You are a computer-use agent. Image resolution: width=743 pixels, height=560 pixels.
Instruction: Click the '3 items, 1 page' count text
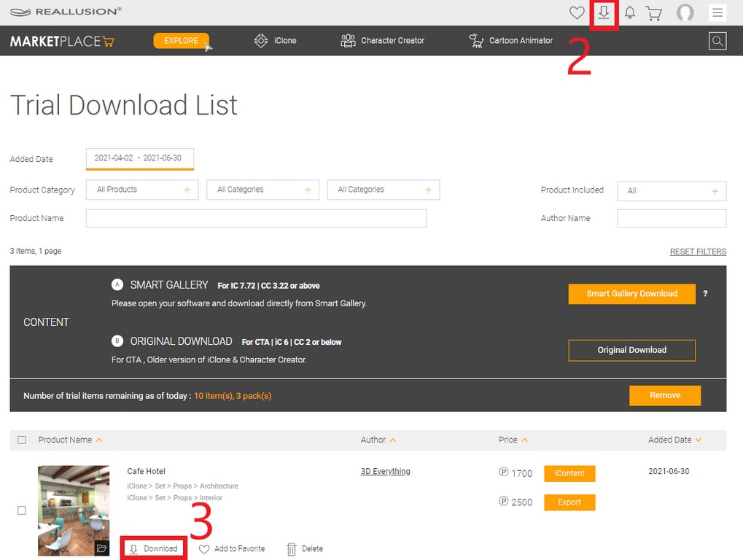36,251
